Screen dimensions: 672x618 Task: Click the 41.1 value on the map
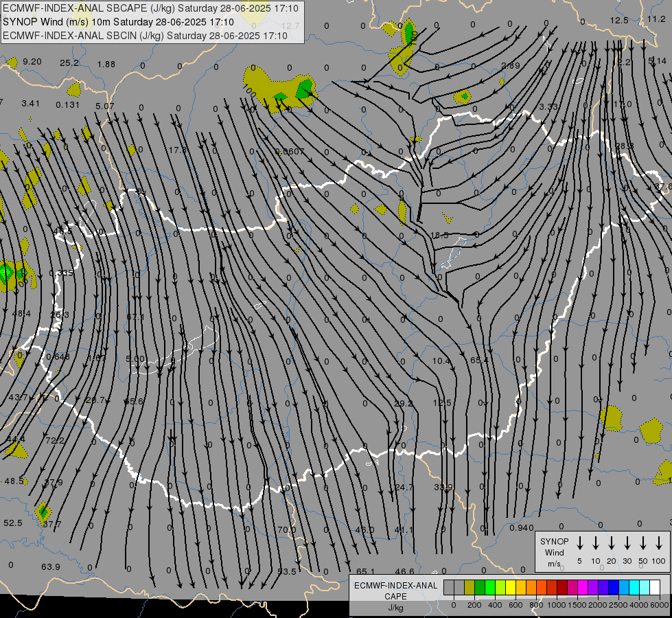click(x=404, y=530)
